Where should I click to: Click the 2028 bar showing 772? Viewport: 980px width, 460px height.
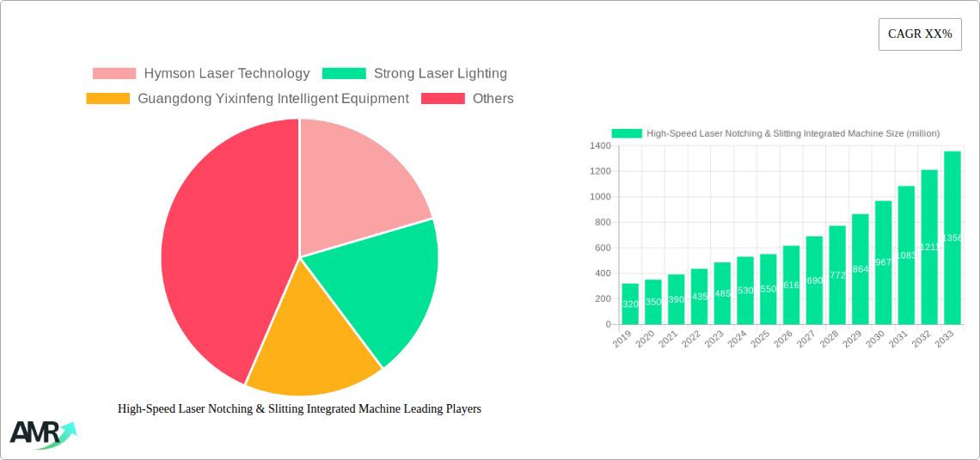point(837,275)
